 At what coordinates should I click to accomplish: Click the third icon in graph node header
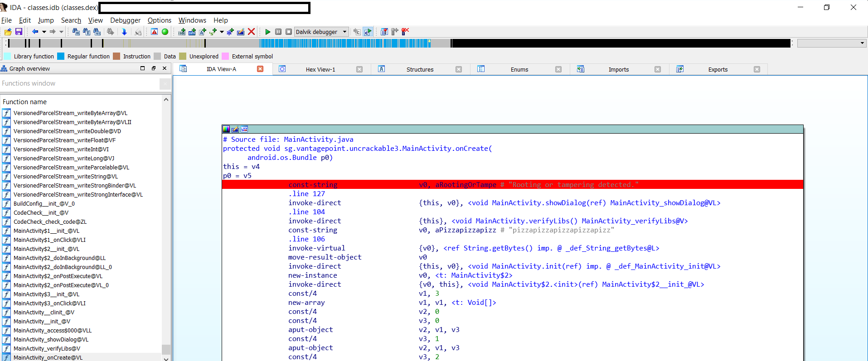click(244, 129)
